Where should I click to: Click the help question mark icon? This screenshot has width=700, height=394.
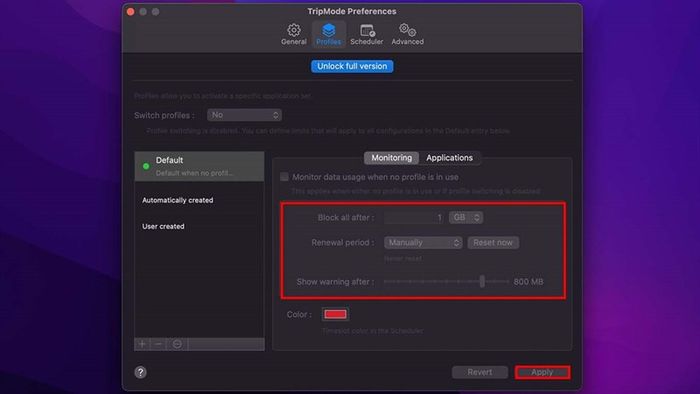[x=141, y=372]
